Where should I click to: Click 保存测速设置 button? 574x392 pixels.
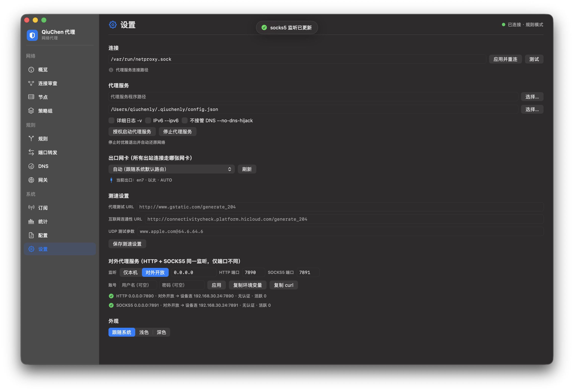(x=127, y=244)
